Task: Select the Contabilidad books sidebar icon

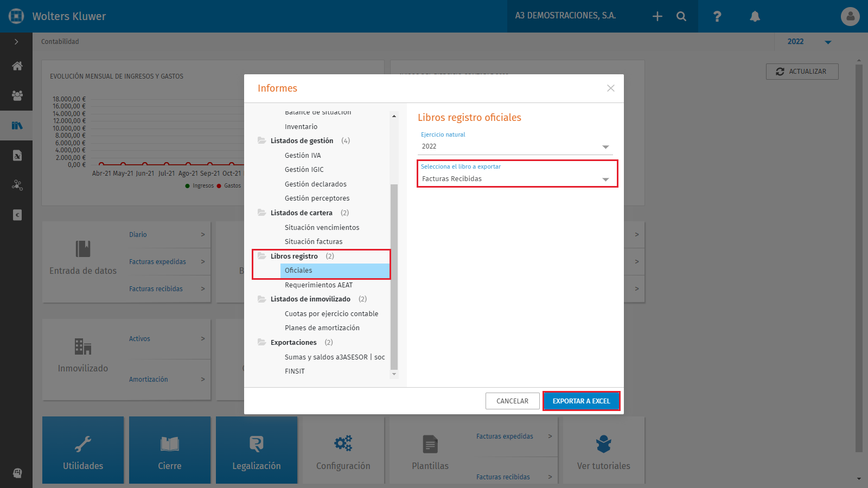Action: [x=17, y=126]
